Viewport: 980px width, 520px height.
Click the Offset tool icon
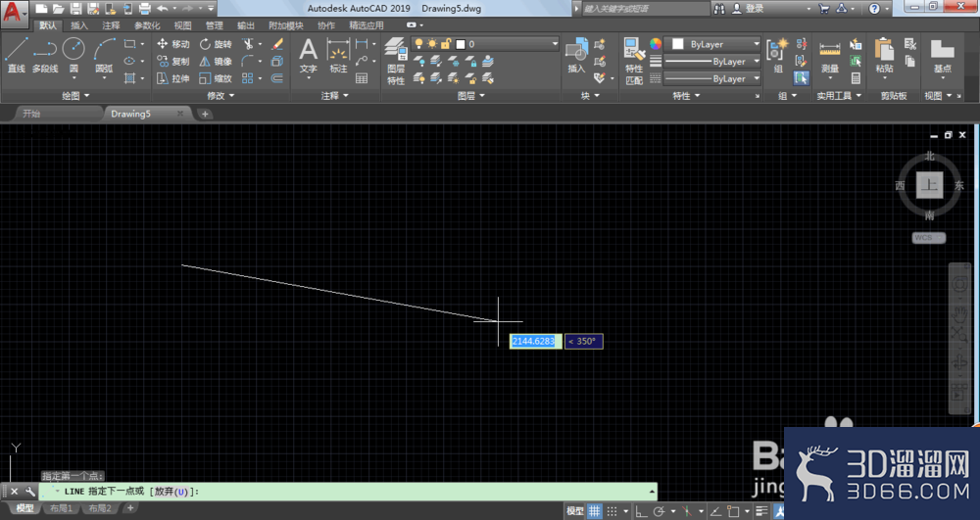tap(277, 78)
